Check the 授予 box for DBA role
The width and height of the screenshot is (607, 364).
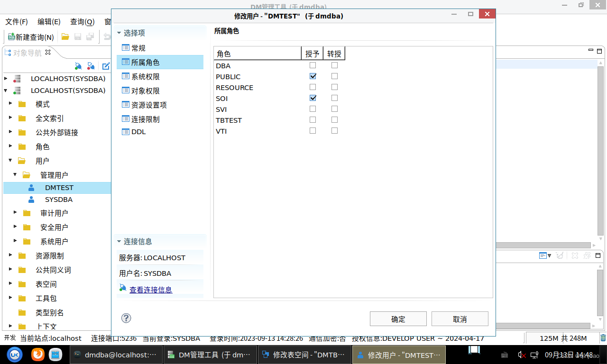[313, 65]
